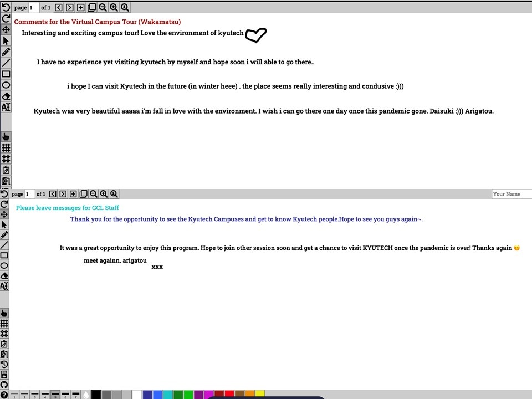Copy board link via clipboard icon on Campus Tour board

click(x=6, y=170)
